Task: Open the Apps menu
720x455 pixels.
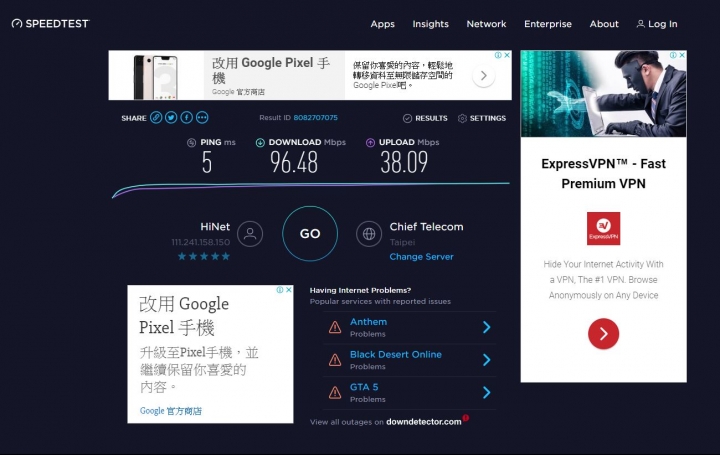Action: tap(382, 24)
